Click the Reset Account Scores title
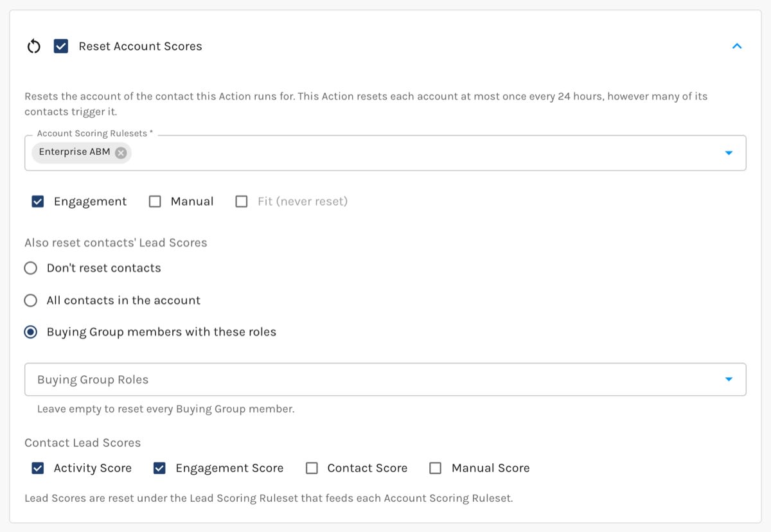The height and width of the screenshot is (532, 771). [140, 46]
